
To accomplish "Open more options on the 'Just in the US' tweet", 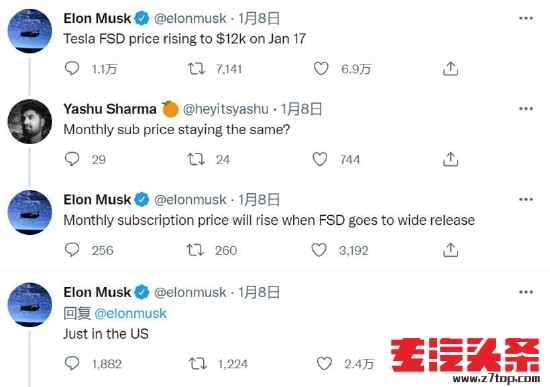I will pyautogui.click(x=526, y=292).
